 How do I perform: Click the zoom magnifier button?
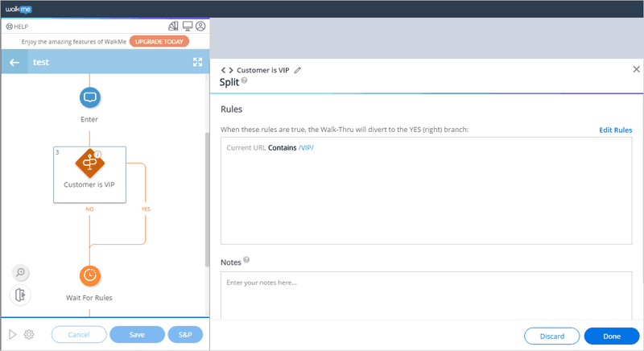point(21,273)
